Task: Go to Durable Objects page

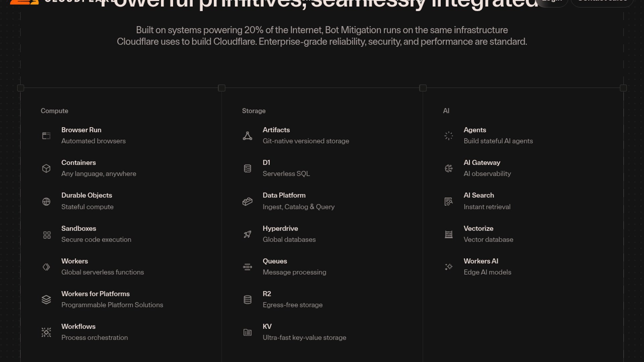Action: (x=87, y=195)
